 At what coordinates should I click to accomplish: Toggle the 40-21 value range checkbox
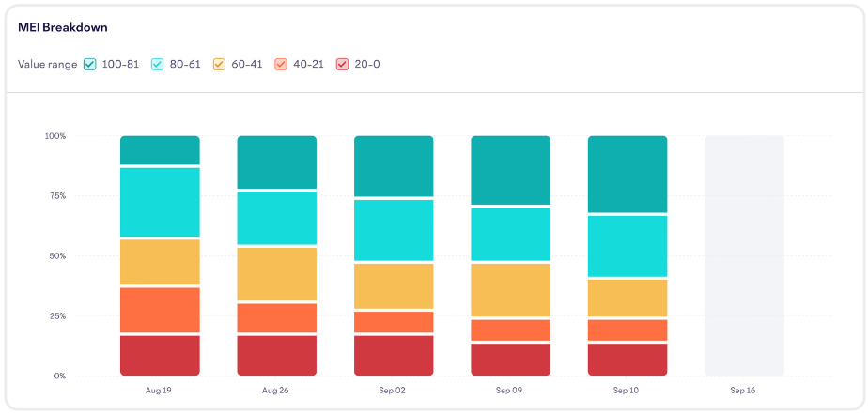281,64
